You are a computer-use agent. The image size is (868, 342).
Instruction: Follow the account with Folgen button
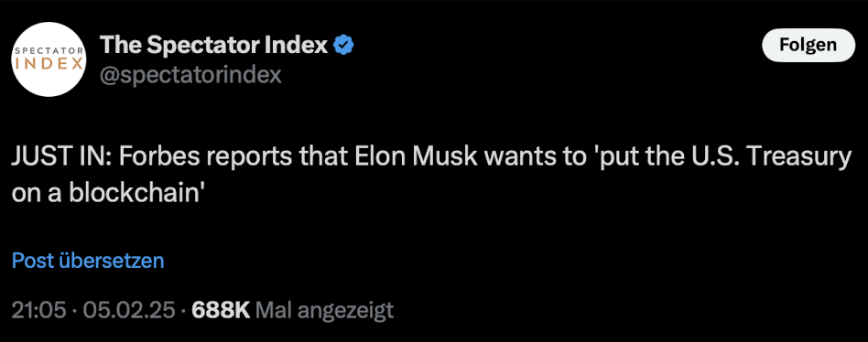pyautogui.click(x=808, y=45)
